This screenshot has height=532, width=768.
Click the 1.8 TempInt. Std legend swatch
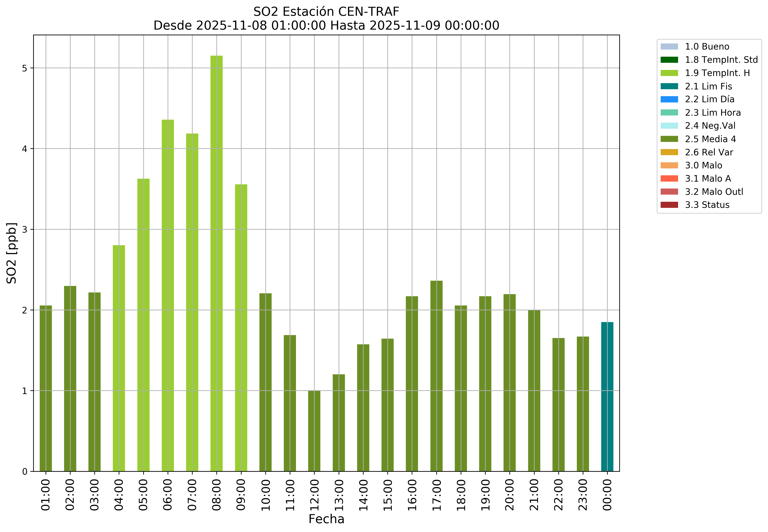(669, 60)
